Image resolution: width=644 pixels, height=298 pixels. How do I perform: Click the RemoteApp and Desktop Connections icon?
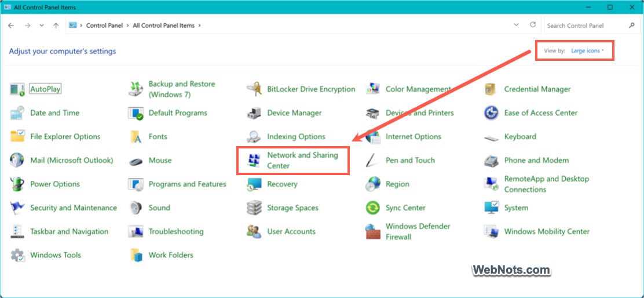tap(491, 184)
